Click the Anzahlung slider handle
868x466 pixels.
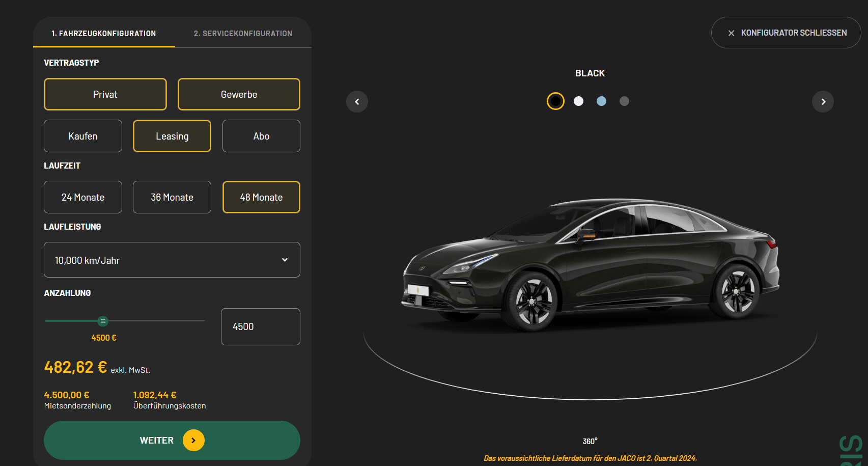coord(103,321)
